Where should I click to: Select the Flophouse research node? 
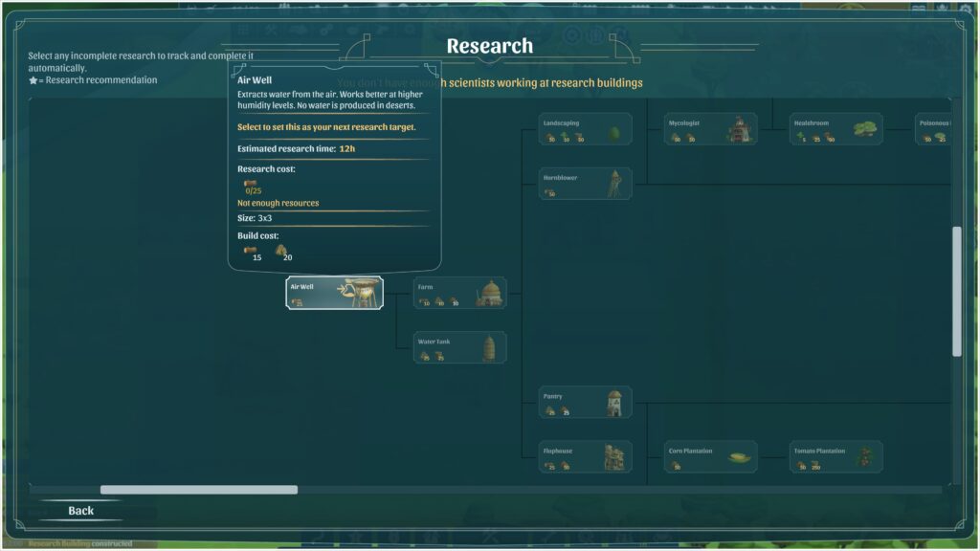click(585, 456)
